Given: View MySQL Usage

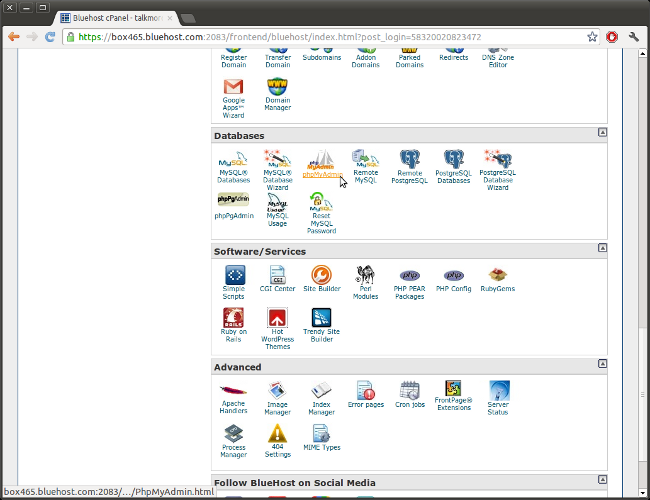Looking at the screenshot, I should tap(277, 210).
